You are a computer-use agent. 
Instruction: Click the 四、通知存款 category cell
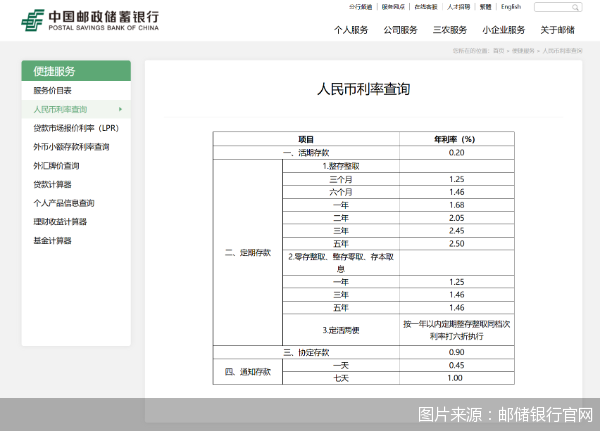tap(248, 372)
